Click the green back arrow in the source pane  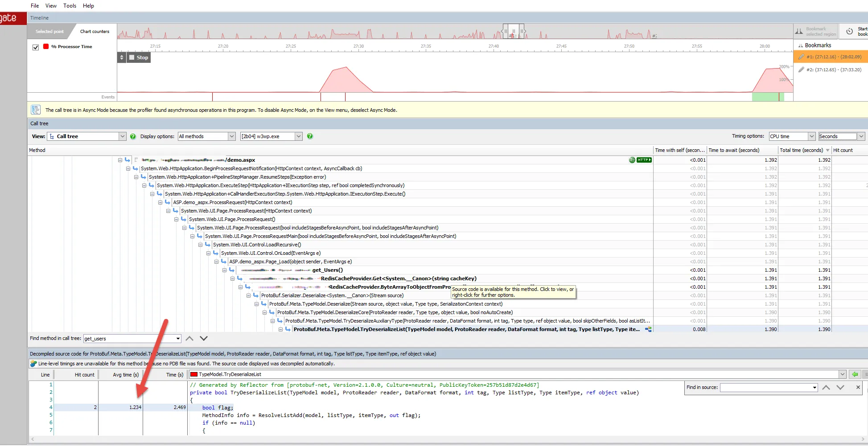pyautogui.click(x=854, y=374)
